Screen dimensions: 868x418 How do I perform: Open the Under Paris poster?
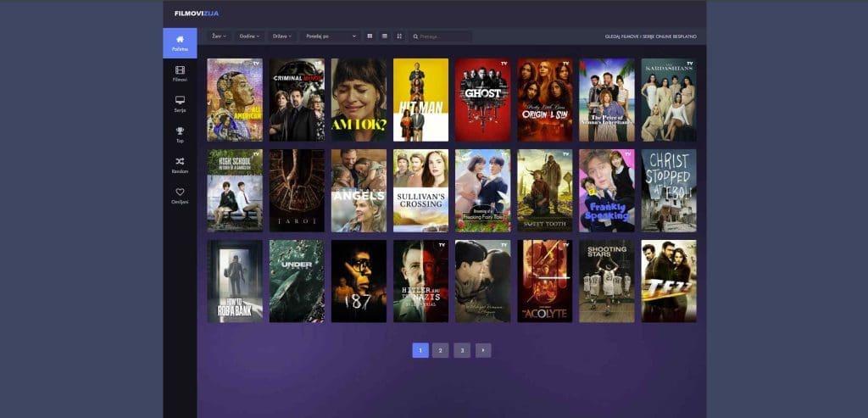(298, 281)
